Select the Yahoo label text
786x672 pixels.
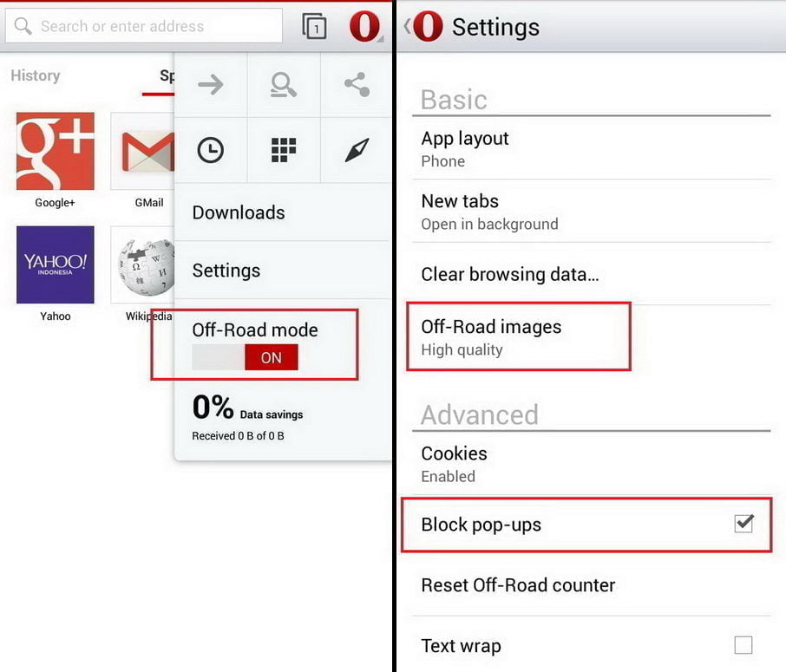[x=56, y=316]
